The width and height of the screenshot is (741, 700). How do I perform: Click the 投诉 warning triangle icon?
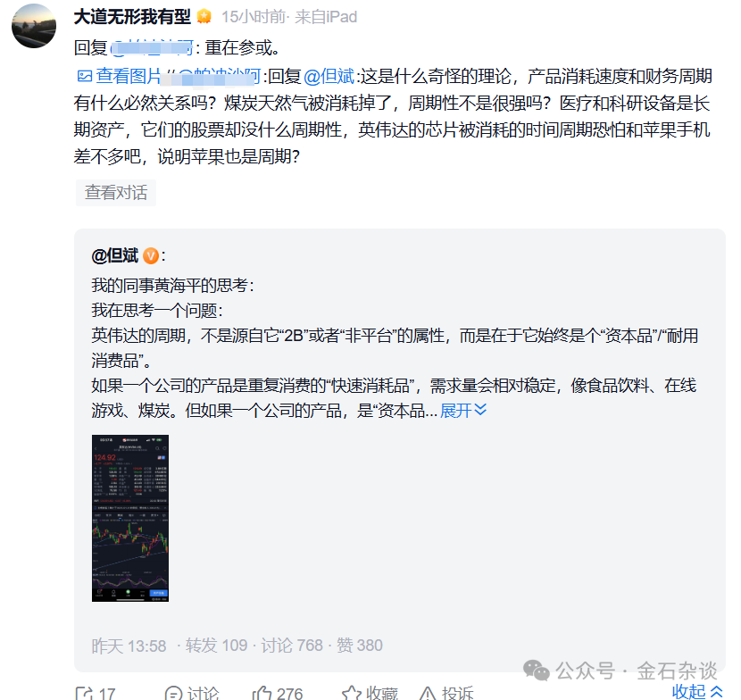[428, 694]
